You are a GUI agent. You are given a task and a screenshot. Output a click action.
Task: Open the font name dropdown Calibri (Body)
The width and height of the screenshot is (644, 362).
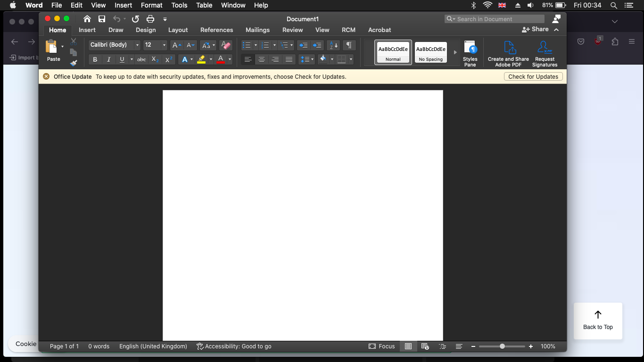(x=115, y=45)
